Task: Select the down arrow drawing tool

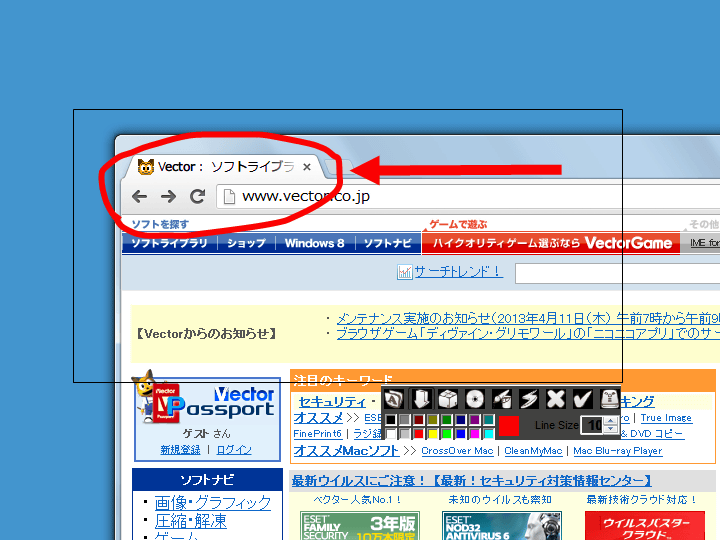Action: 421,399
